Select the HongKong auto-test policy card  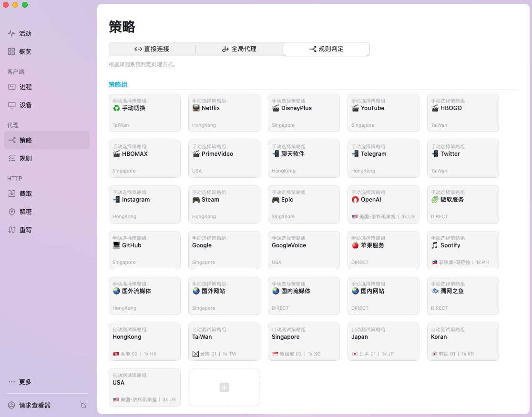pos(144,342)
